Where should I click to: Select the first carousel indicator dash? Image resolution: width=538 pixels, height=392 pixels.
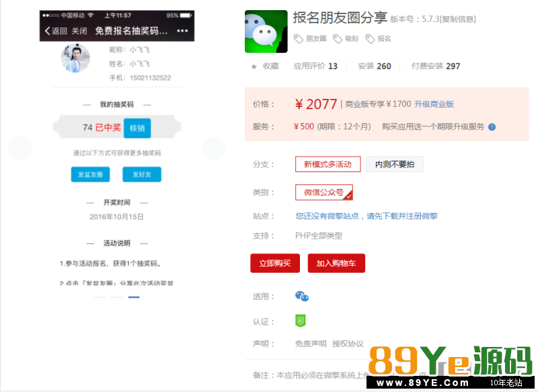pos(100,297)
